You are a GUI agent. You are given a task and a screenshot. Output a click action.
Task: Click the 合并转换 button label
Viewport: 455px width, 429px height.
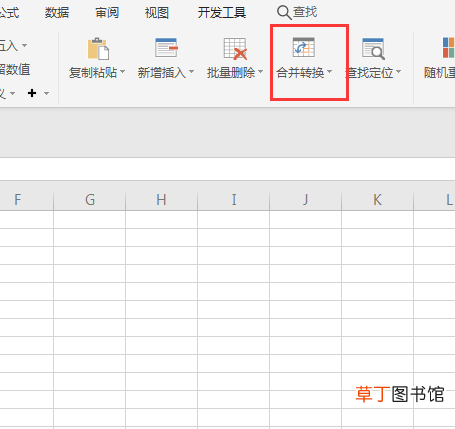click(300, 72)
